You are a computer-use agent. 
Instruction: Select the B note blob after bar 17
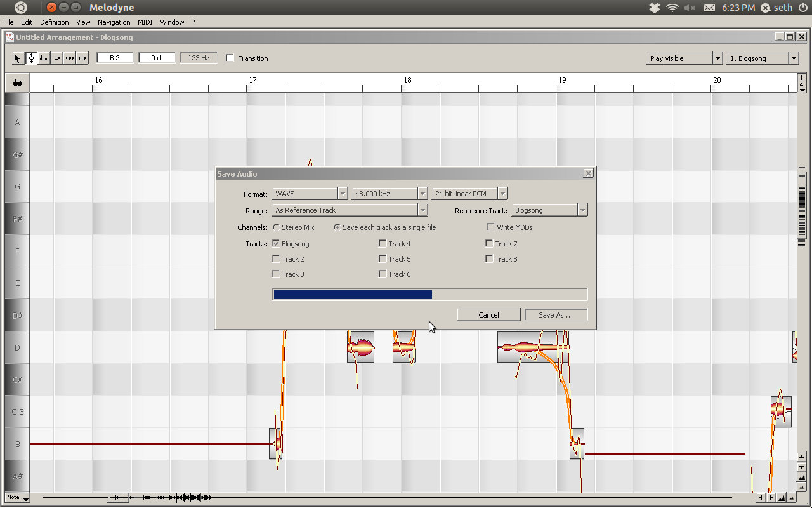(x=276, y=443)
